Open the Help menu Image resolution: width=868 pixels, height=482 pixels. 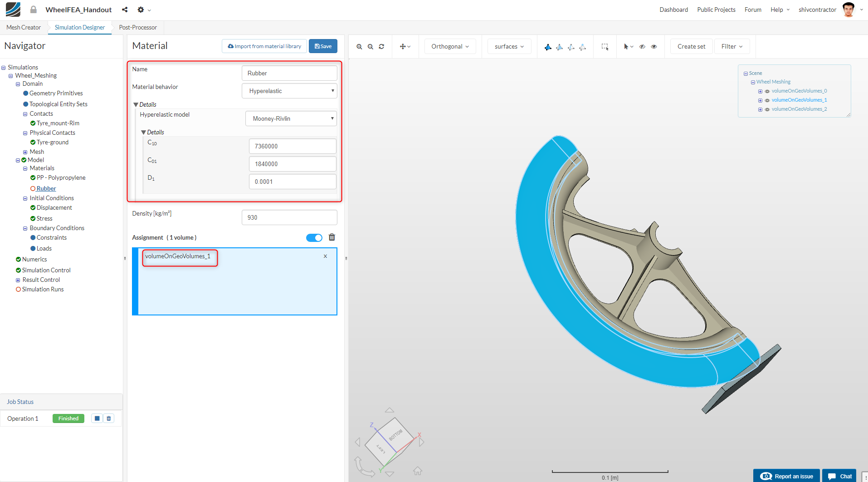(x=780, y=10)
